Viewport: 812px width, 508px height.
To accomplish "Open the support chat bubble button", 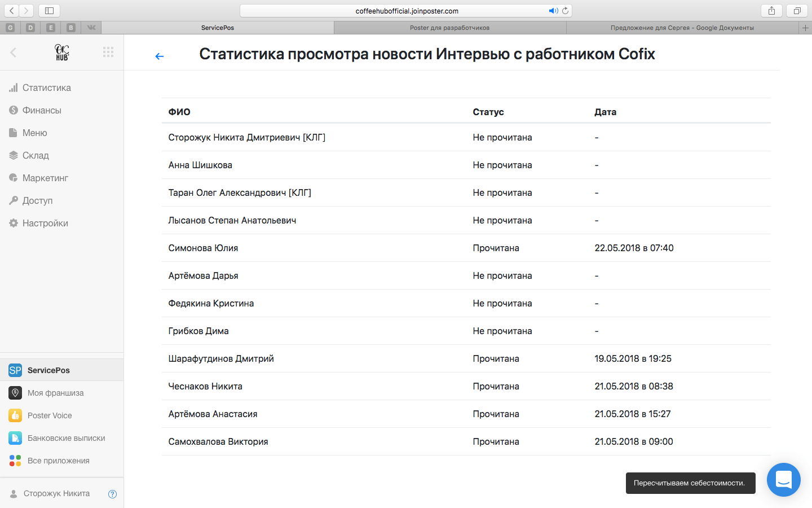I will click(783, 480).
